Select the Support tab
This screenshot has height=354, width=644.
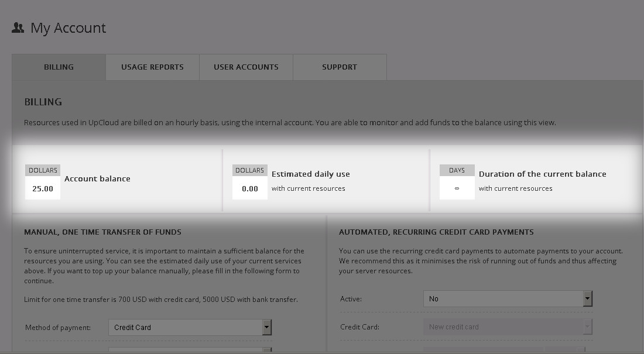[x=340, y=67]
